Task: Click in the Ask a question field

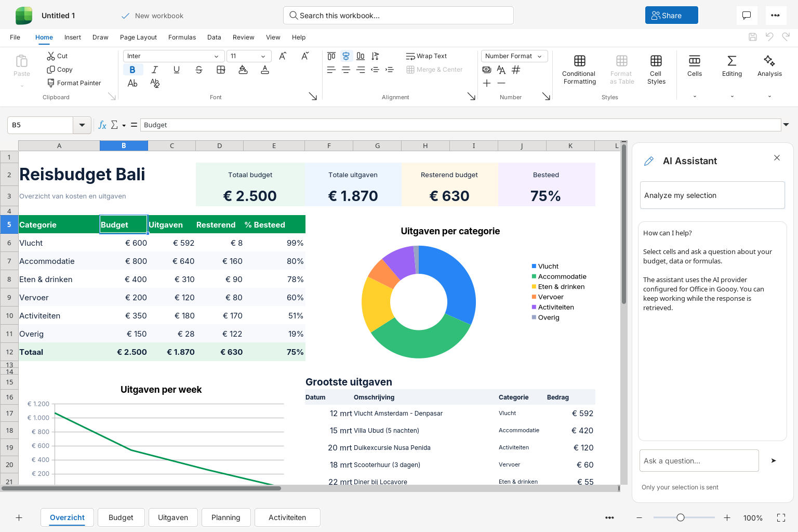Action: [x=699, y=461]
